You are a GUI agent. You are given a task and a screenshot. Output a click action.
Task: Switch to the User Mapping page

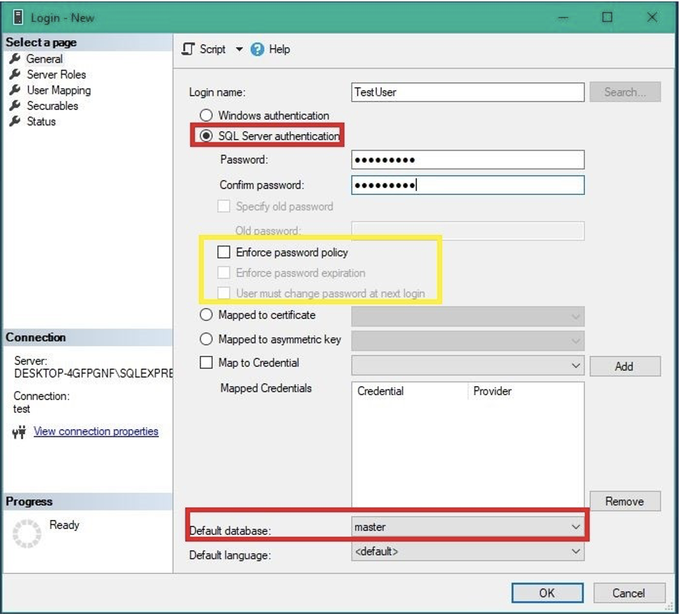click(x=59, y=90)
